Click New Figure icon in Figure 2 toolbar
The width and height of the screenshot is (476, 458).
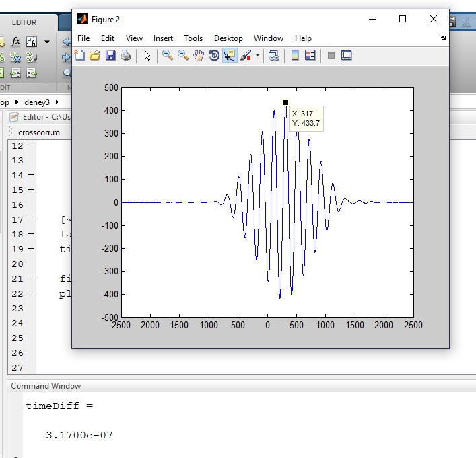point(79,56)
